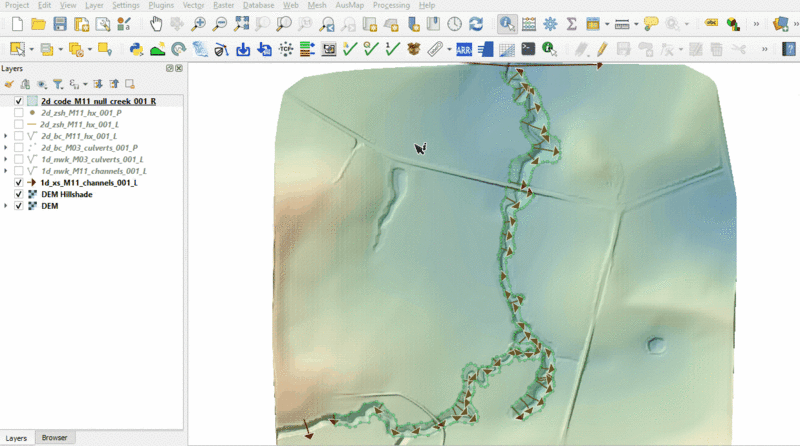Close the Layers panel

pyautogui.click(x=178, y=68)
